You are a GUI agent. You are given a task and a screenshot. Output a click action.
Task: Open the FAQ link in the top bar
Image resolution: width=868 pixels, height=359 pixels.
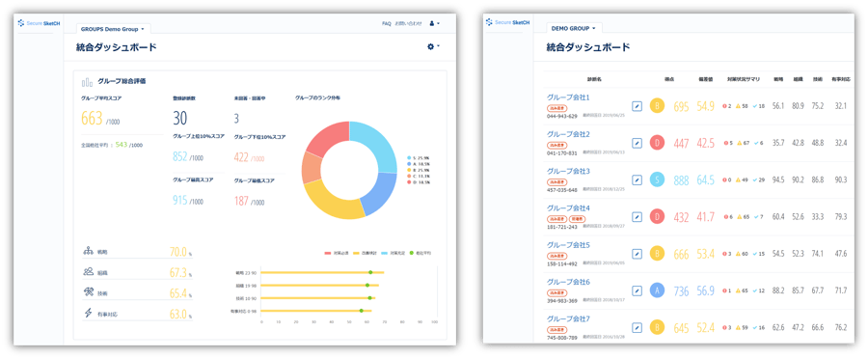(x=387, y=24)
